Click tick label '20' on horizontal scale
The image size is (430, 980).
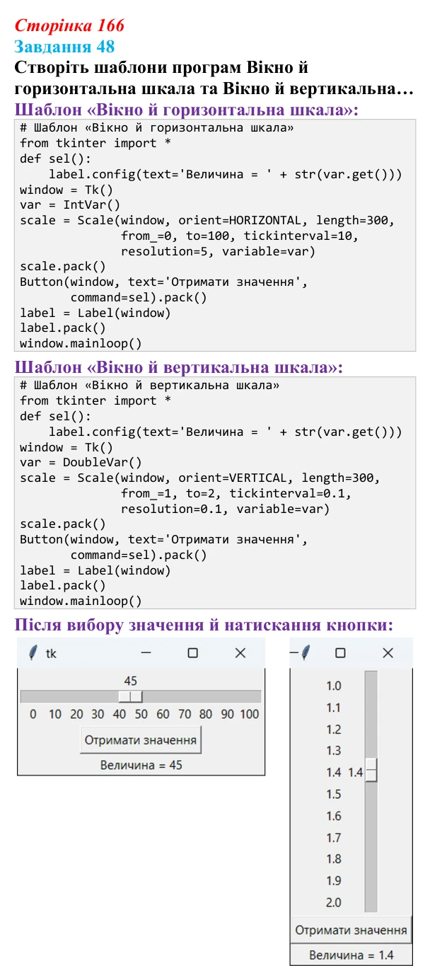click(x=76, y=715)
